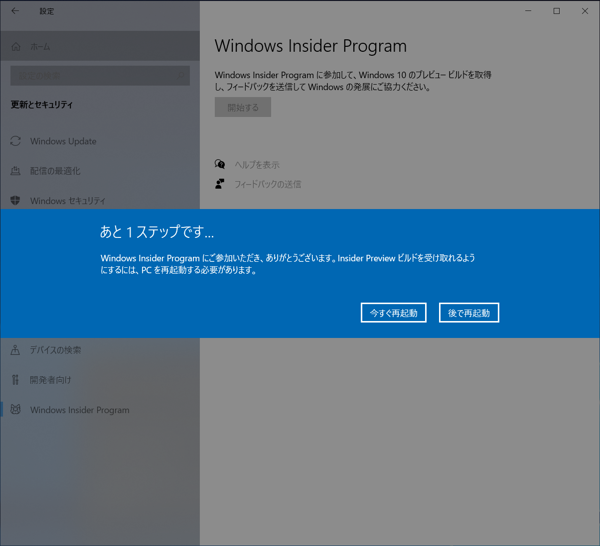This screenshot has height=546, width=600.
Task: Focus the settings search field
Action: 100,75
